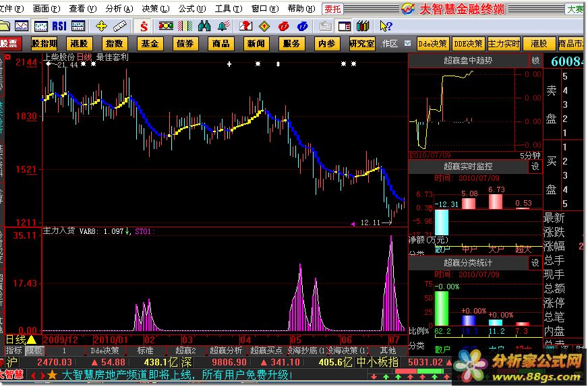The width and height of the screenshot is (588, 387).
Task: Select the 债券 market button
Action: [x=185, y=44]
